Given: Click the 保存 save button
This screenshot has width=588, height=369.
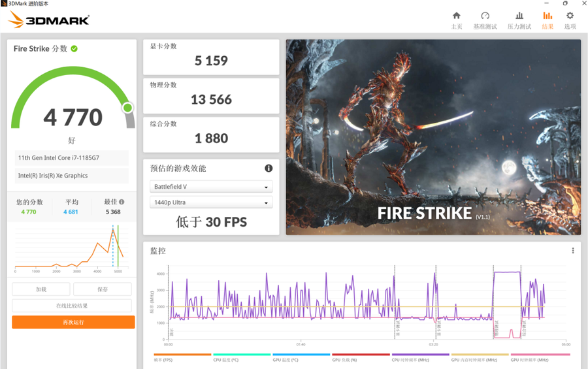Looking at the screenshot, I should point(103,289).
